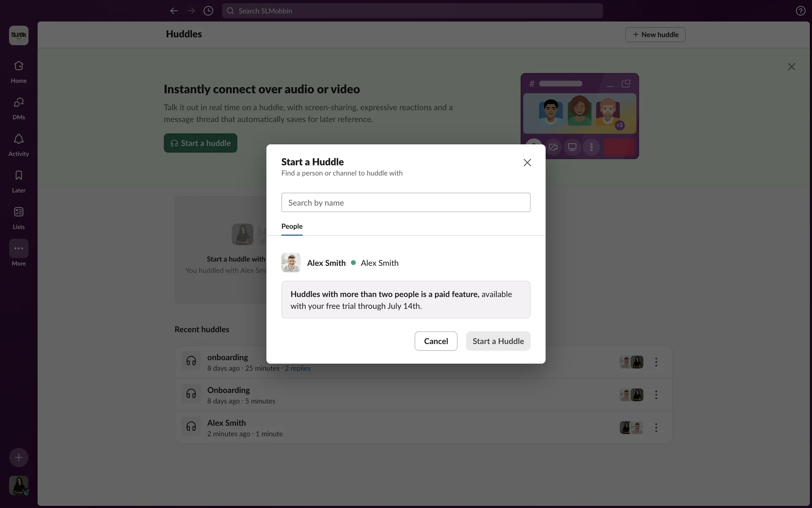Click the create new plus icon in the sidebar

coord(19,458)
